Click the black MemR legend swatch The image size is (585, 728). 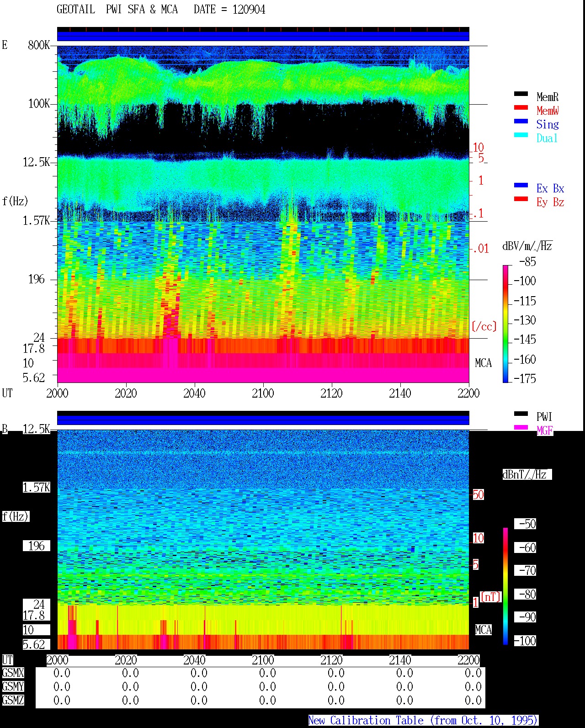(521, 94)
